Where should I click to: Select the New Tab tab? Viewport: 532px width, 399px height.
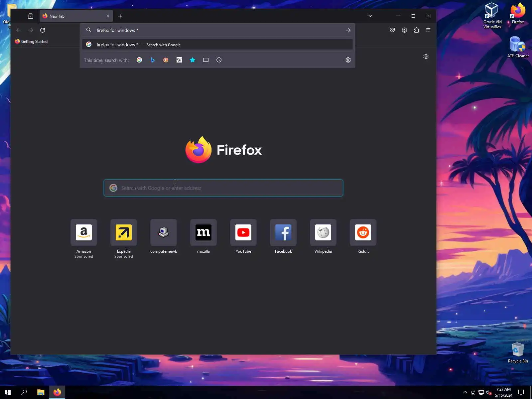(76, 16)
